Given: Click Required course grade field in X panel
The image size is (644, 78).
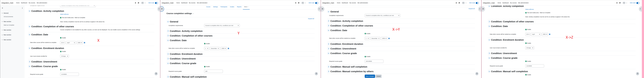Looking at the screenshot, I should click(x=70, y=74).
